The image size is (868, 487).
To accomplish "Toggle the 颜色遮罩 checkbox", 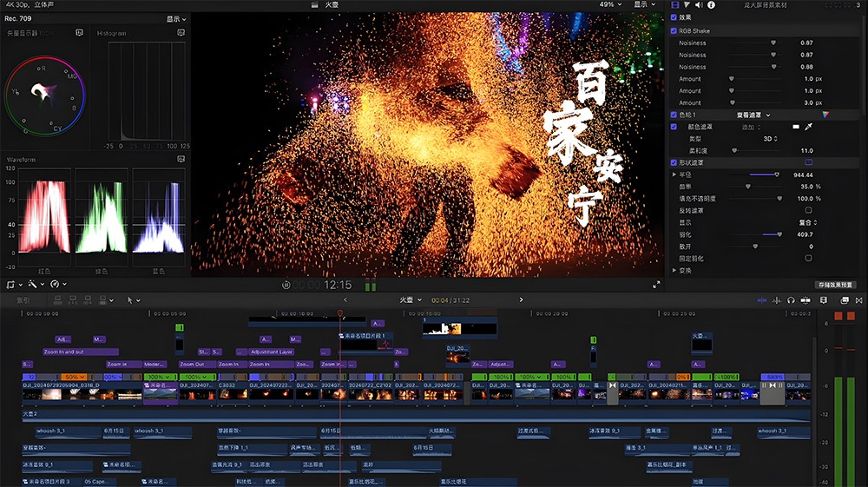I will pos(674,127).
